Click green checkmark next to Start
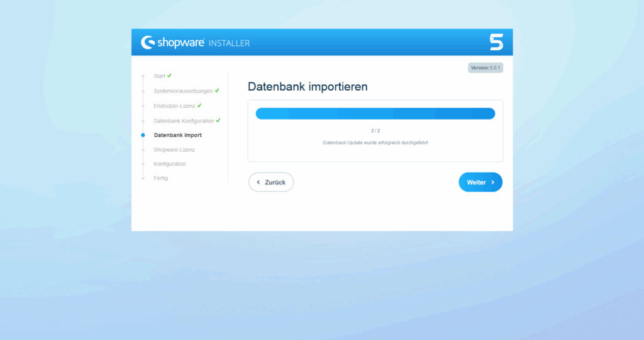The height and width of the screenshot is (340, 644). tap(170, 76)
